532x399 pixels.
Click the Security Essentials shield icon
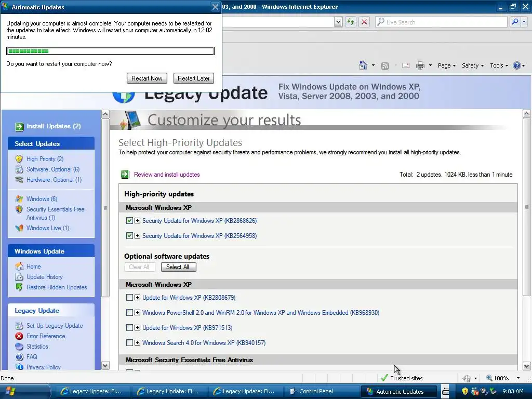(x=19, y=209)
